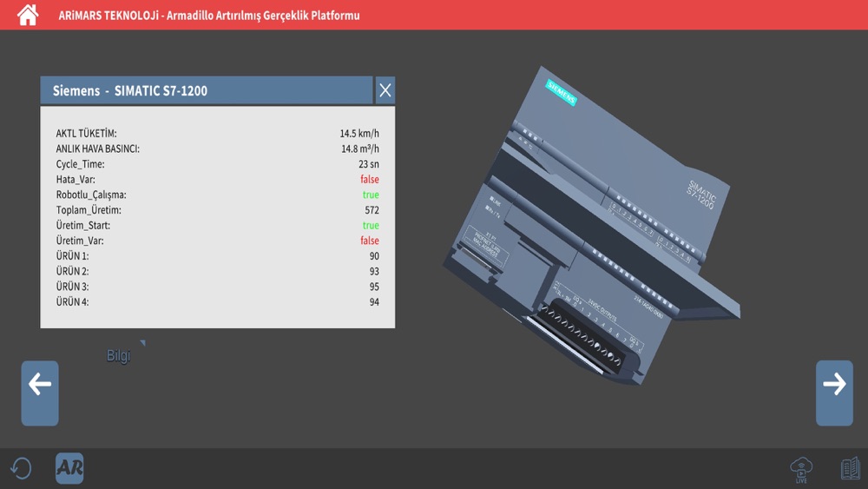Select the Cycle_Time label
The height and width of the screenshot is (489, 868).
pos(80,164)
